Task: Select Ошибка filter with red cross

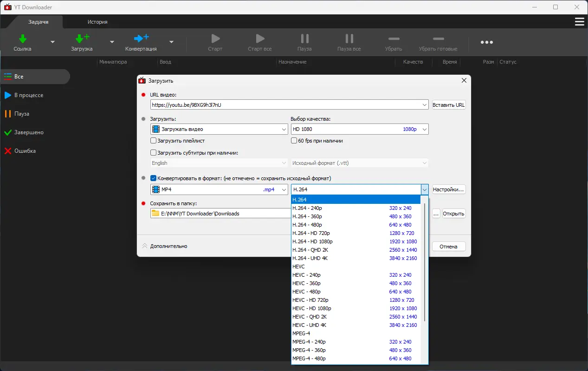Action: [x=25, y=151]
